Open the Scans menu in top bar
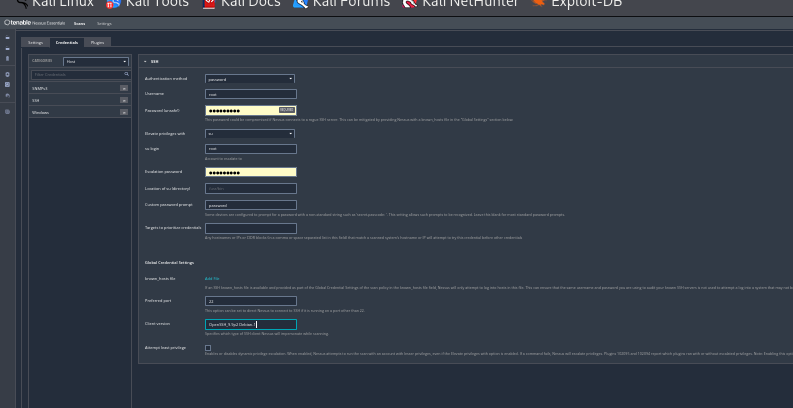The height and width of the screenshot is (408, 793). pyautogui.click(x=79, y=23)
